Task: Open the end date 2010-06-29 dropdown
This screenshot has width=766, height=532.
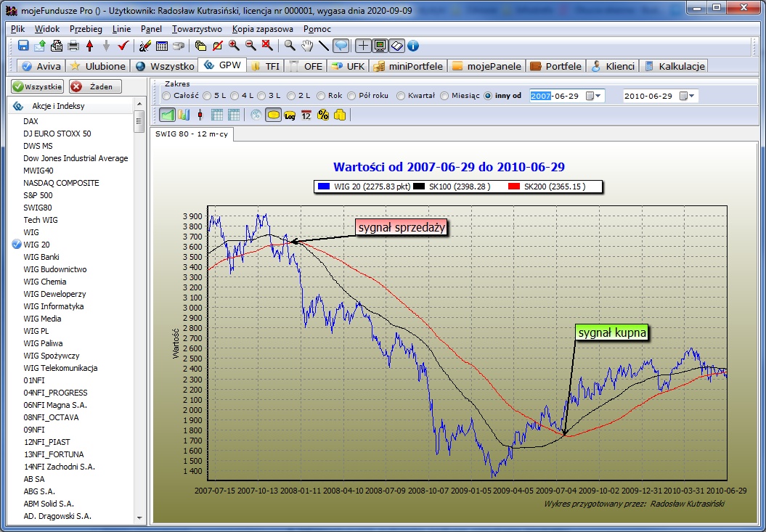Action: point(687,96)
